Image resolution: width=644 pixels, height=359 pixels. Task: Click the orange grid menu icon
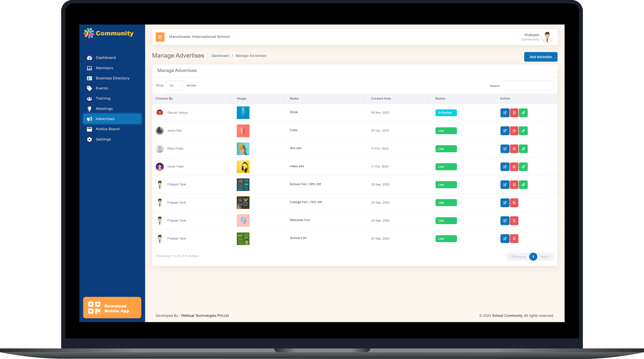(160, 37)
